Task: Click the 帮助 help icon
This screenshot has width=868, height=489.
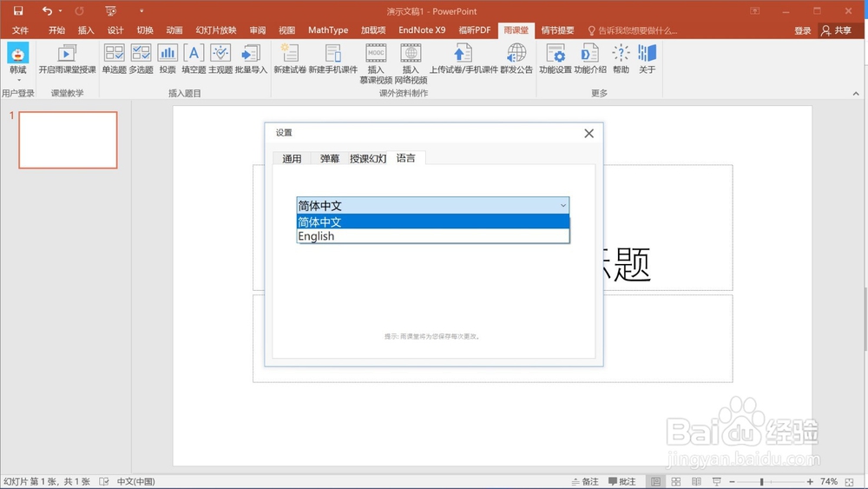Action: click(621, 54)
